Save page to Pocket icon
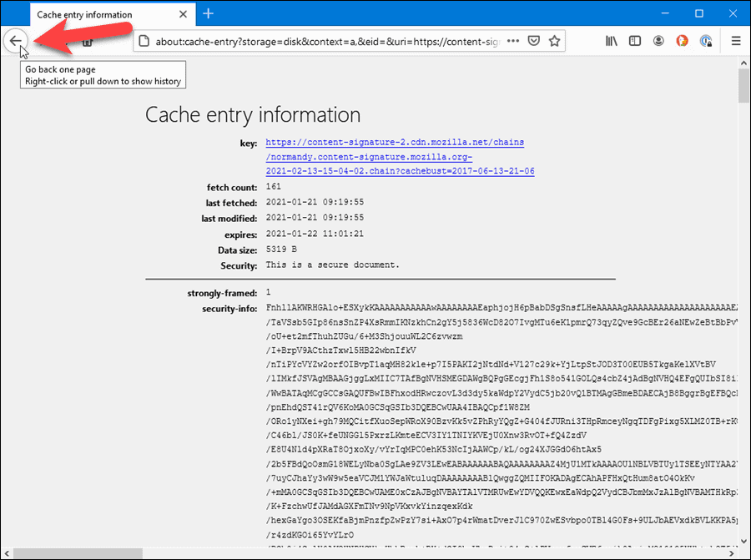The image size is (751, 560). coord(533,41)
